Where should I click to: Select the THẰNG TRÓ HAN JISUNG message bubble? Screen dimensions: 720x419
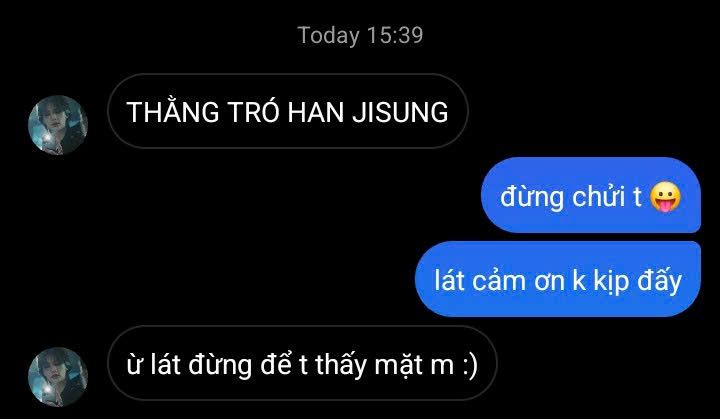[288, 111]
